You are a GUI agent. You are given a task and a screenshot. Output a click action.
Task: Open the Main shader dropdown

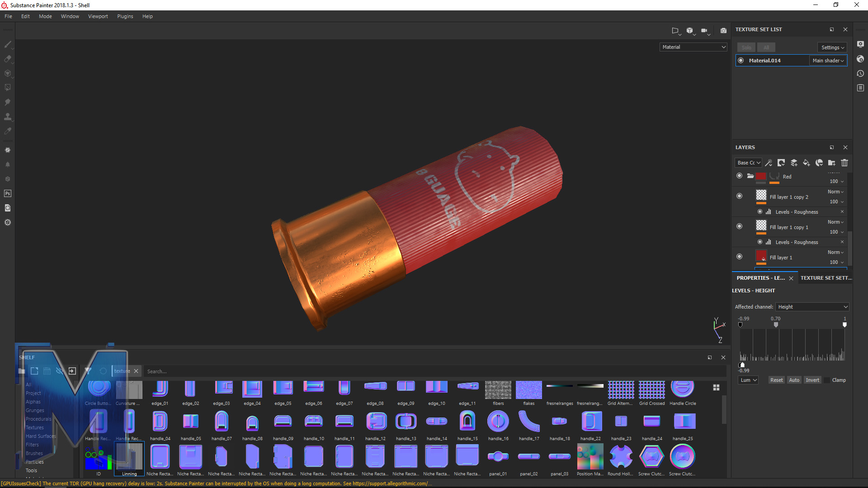[828, 60]
